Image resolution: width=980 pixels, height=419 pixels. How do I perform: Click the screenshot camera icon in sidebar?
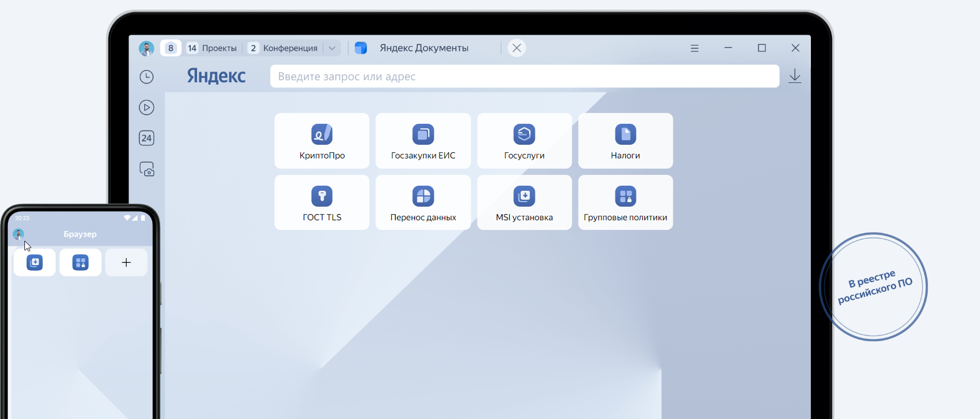(146, 169)
